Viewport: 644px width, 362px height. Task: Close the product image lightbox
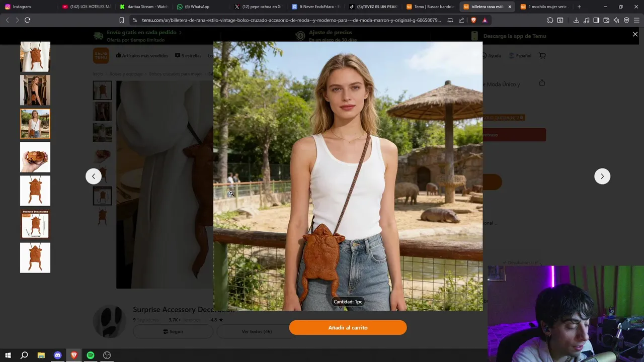(x=635, y=34)
